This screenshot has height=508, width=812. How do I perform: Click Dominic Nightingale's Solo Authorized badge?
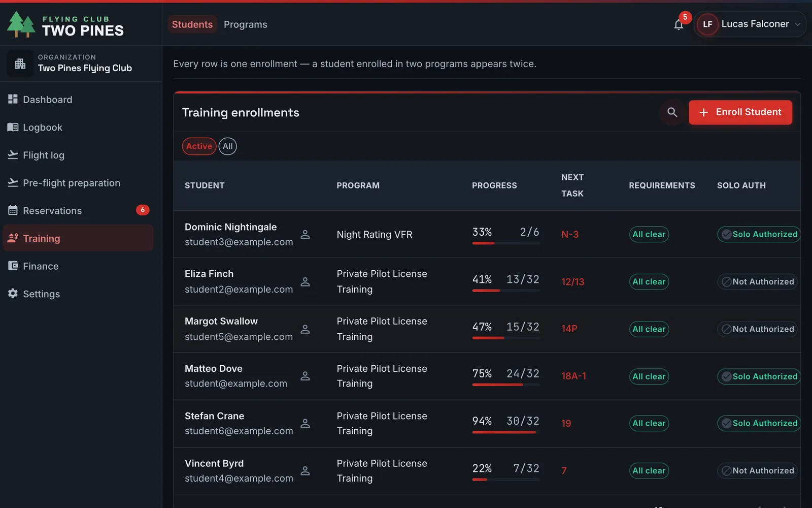[759, 234]
